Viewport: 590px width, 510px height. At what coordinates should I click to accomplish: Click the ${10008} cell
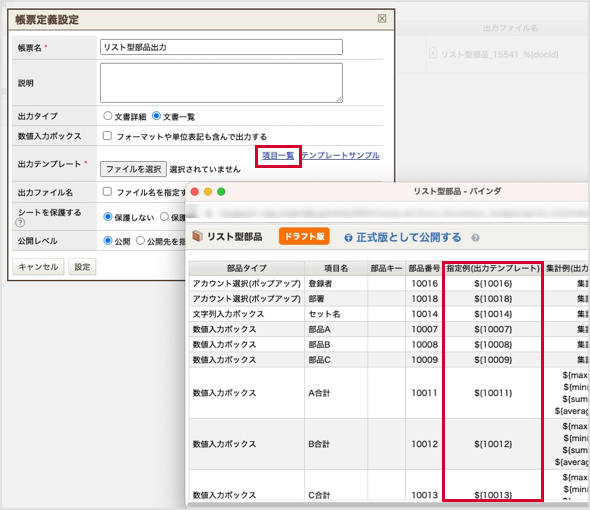tap(493, 345)
